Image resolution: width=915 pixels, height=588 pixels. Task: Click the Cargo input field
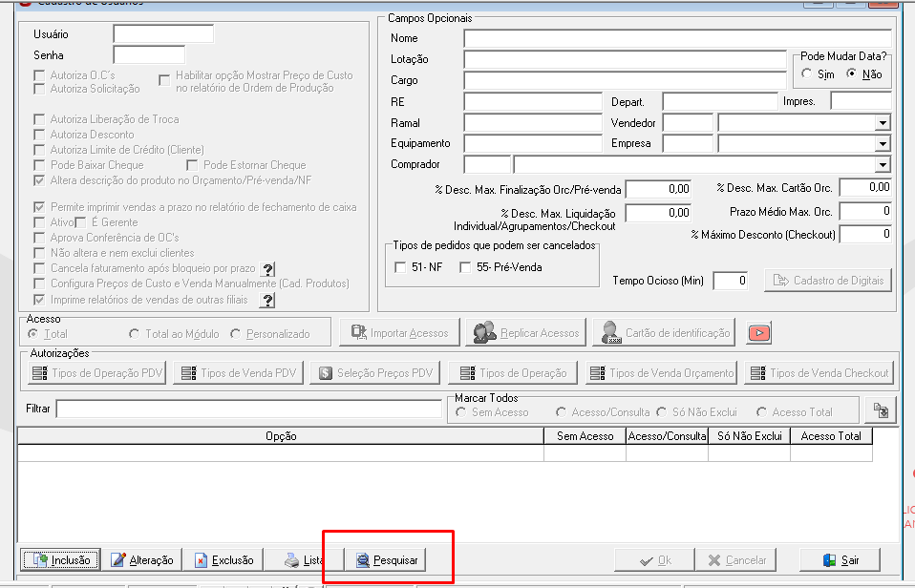click(x=625, y=80)
